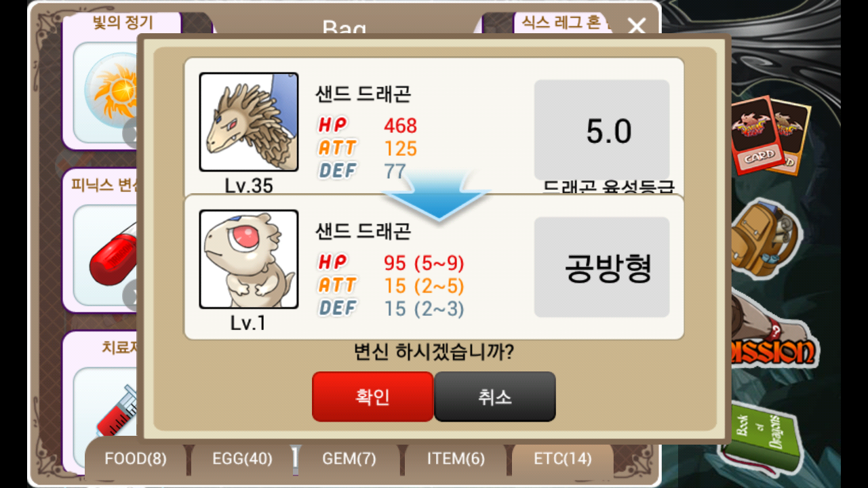Select the ETC(14) tab

(563, 459)
